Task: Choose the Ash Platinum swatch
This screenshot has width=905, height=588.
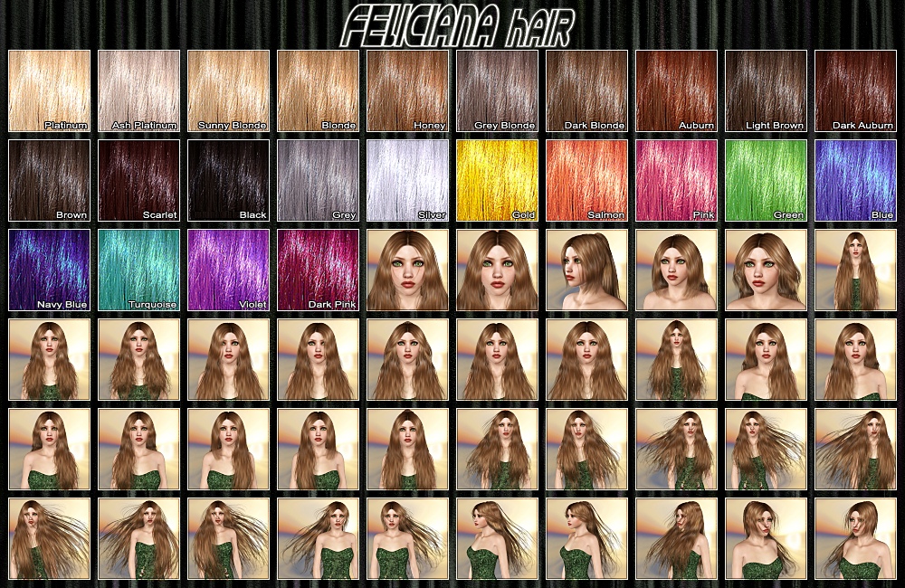Action: tap(138, 90)
